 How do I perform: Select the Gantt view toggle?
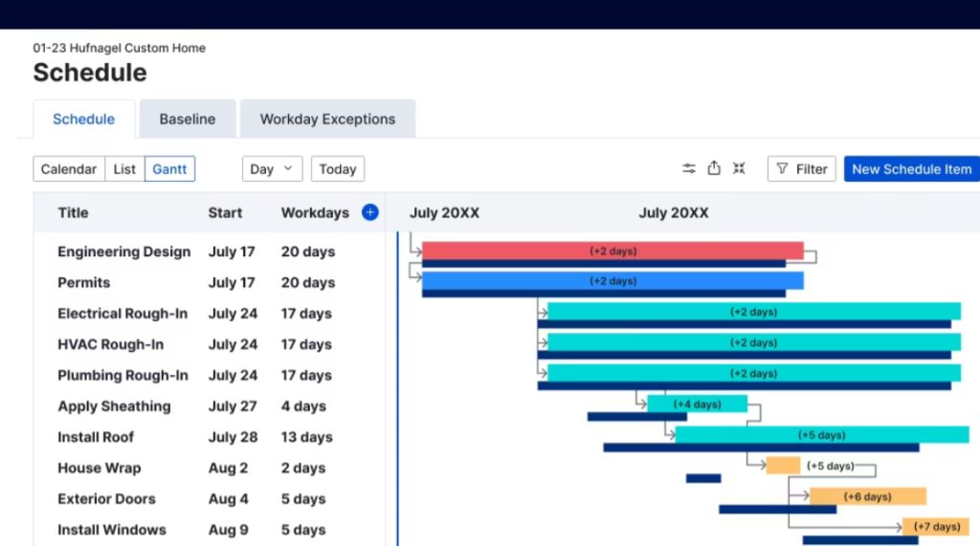(169, 169)
